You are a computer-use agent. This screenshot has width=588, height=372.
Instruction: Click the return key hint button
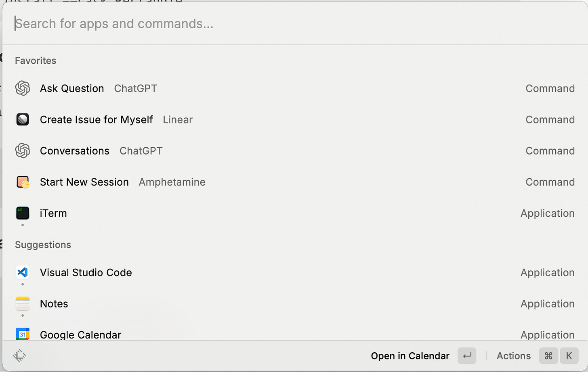coord(467,356)
